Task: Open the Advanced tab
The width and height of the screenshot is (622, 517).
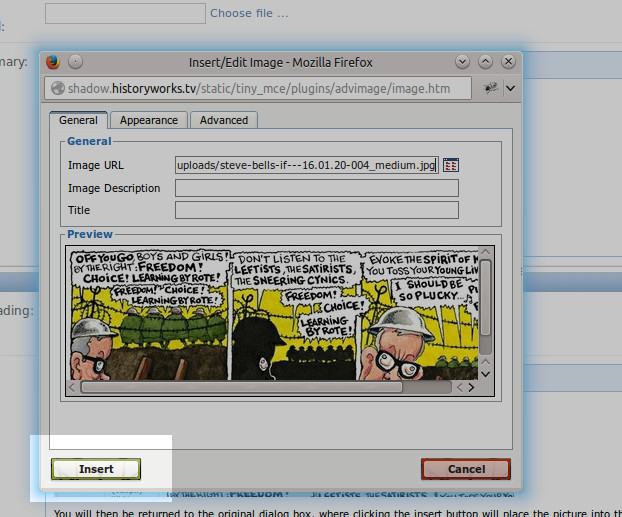Action: click(x=224, y=120)
